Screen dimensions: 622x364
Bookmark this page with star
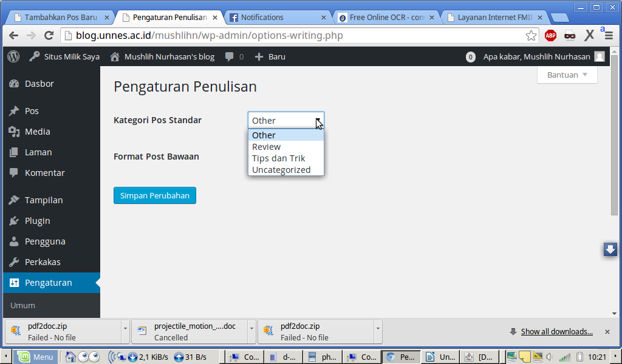pyautogui.click(x=531, y=36)
